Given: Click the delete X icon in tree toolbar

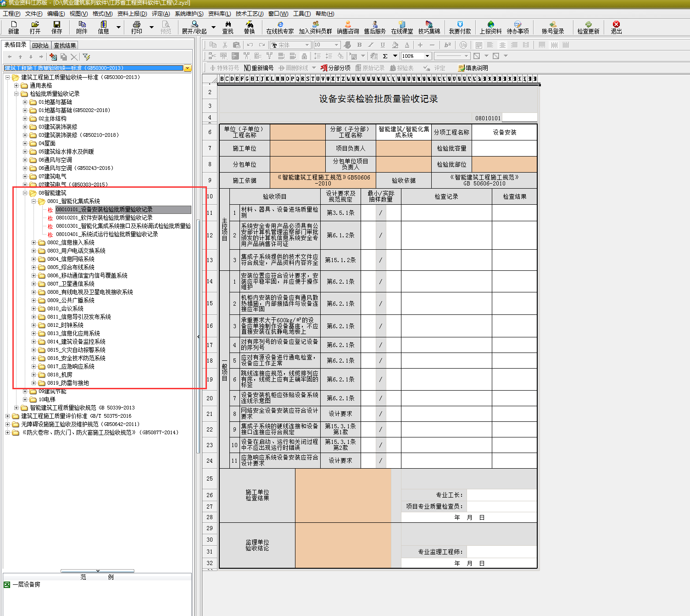Looking at the screenshot, I should pos(74,56).
